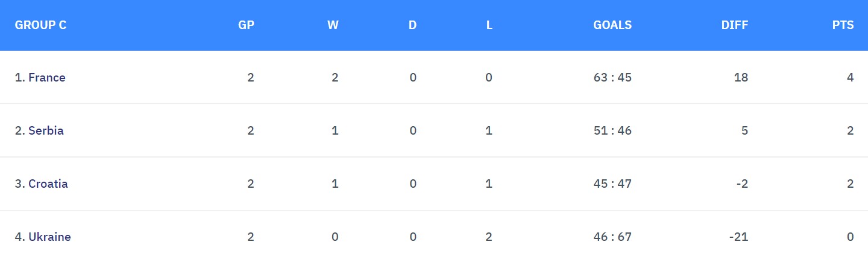Click Ukraine's goals score 46 : 67
The height and width of the screenshot is (259, 868).
[612, 237]
